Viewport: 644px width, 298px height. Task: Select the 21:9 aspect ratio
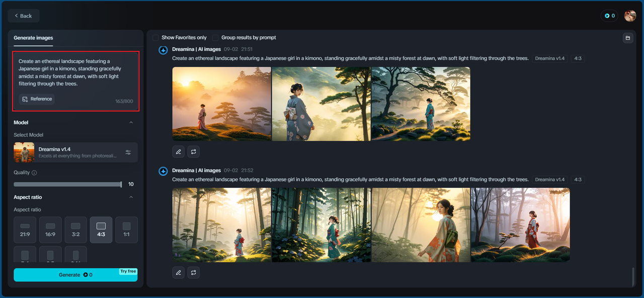(25, 230)
